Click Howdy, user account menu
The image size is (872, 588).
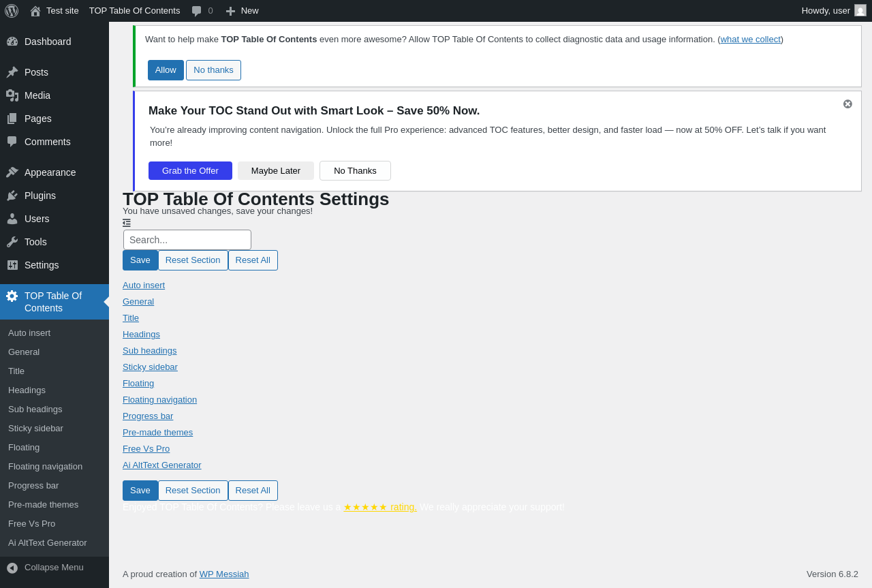834,11
